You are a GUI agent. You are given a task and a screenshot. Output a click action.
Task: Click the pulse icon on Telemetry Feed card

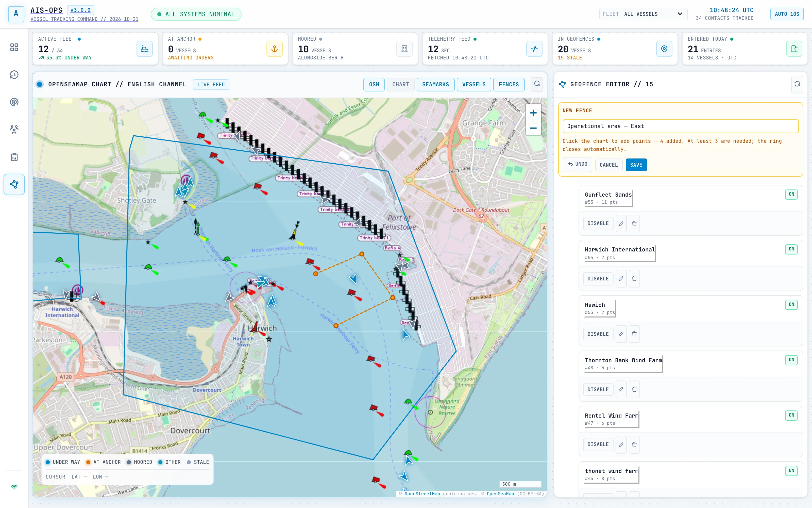coord(534,49)
